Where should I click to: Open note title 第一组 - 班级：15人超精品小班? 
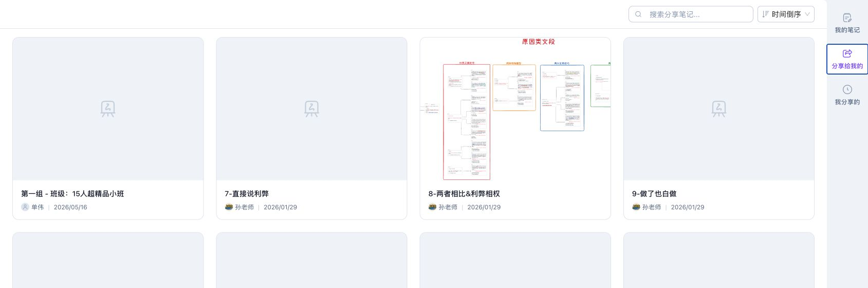[72, 194]
